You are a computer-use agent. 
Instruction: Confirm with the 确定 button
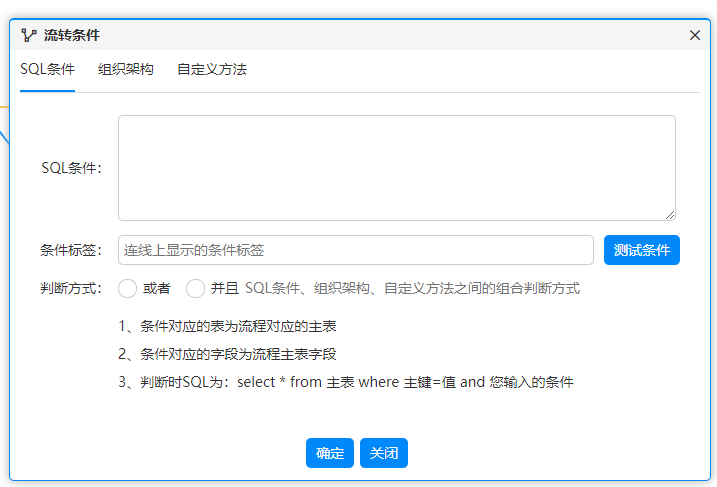point(330,453)
